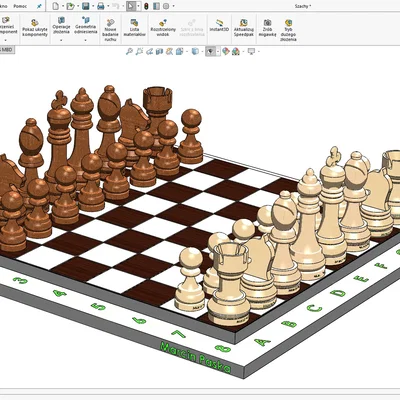Click the greyed Undo arrow icon
Image resolution: width=400 pixels, height=400 pixels.
point(115,6)
